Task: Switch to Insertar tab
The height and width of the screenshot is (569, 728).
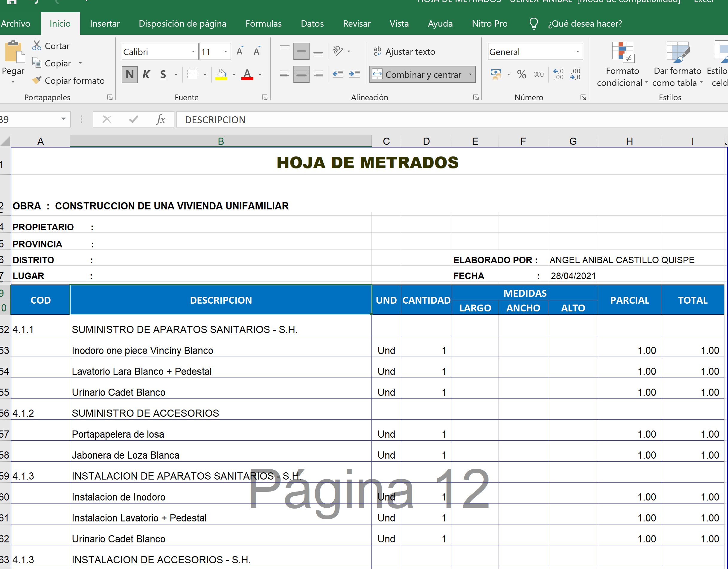Action: pyautogui.click(x=105, y=24)
